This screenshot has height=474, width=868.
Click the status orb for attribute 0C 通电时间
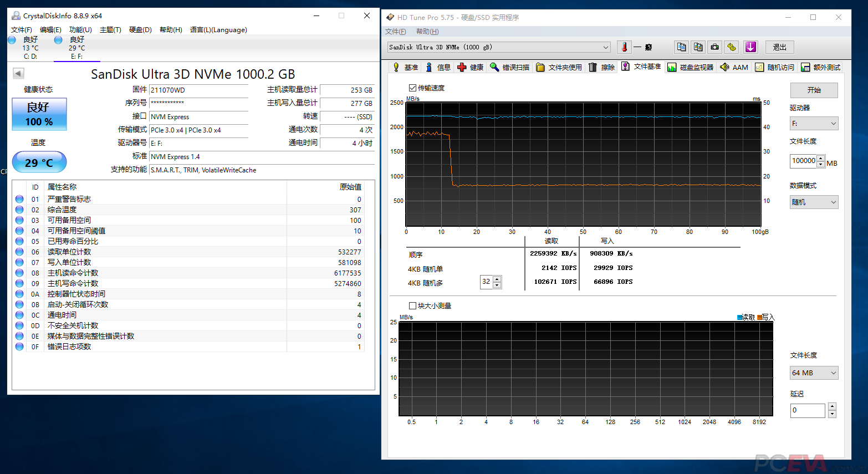coord(19,315)
